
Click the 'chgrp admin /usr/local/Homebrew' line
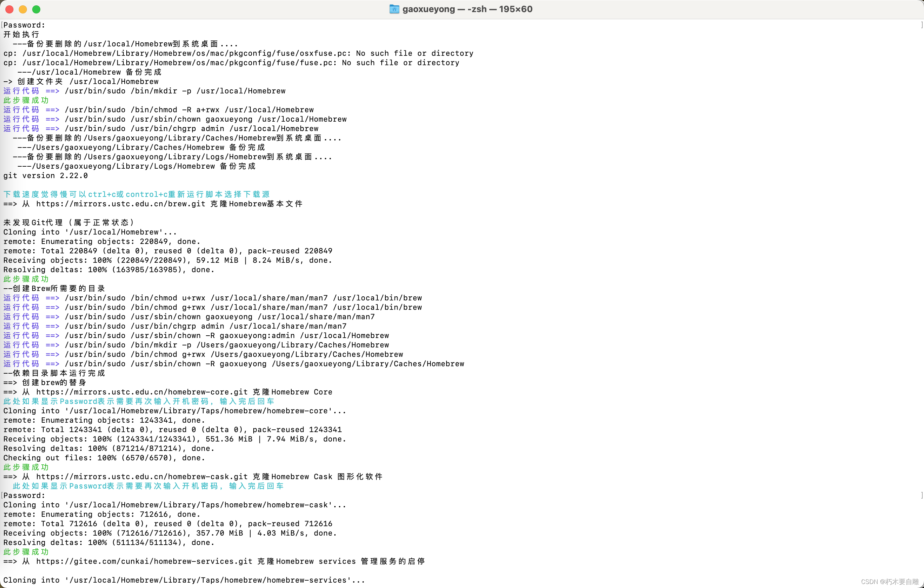[161, 129]
